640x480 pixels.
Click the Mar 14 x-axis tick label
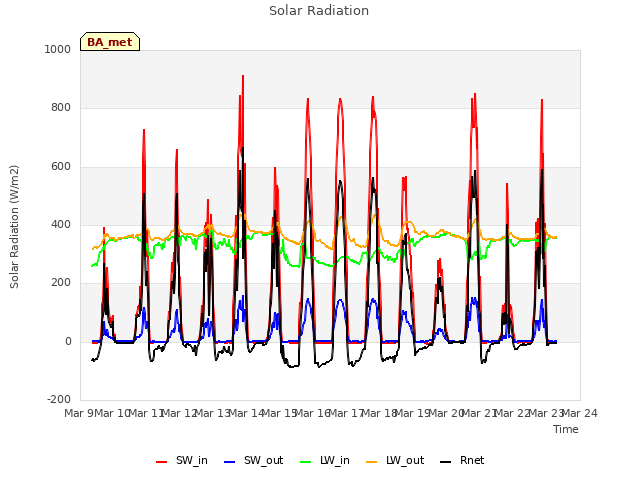[x=247, y=413]
